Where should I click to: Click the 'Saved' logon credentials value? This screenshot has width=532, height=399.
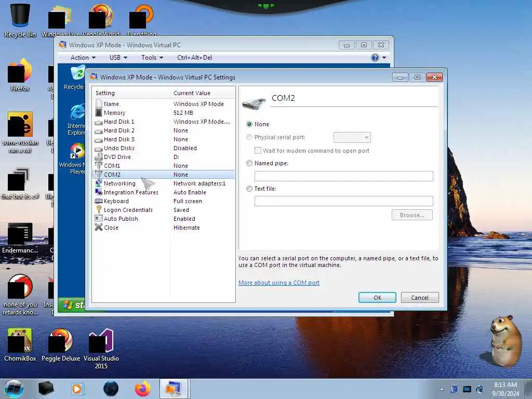(181, 210)
